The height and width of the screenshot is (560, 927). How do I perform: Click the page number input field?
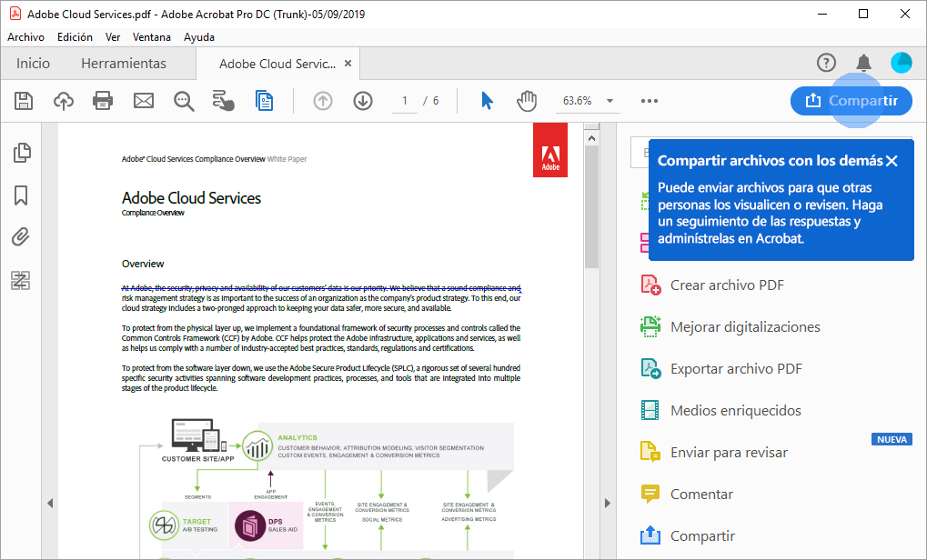click(x=404, y=101)
